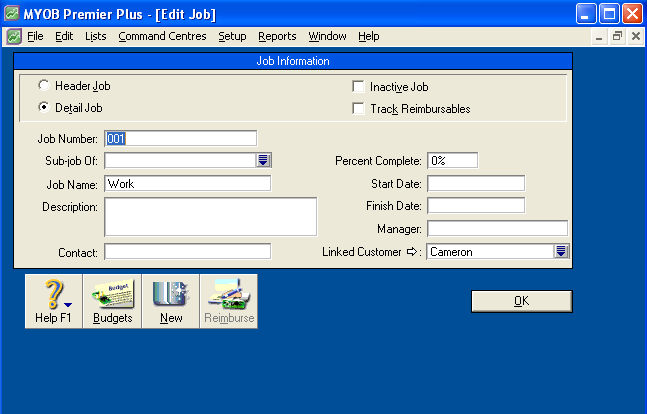647x414 pixels.
Task: Open the Setup menu
Action: tap(232, 36)
